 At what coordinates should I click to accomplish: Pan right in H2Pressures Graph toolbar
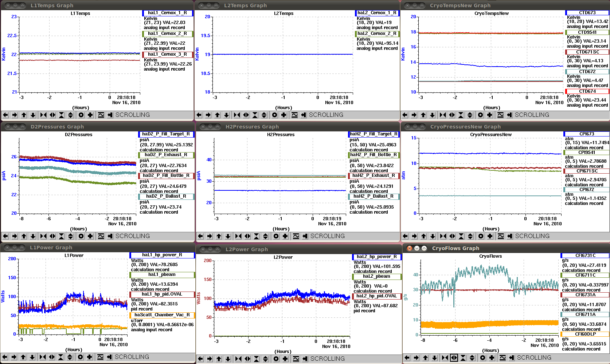(210, 236)
